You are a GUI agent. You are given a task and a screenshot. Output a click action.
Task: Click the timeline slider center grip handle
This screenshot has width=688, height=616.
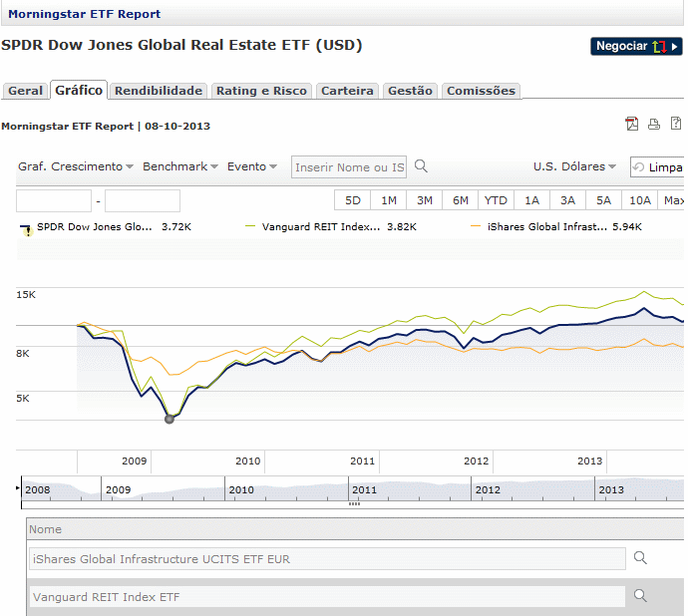[354, 503]
